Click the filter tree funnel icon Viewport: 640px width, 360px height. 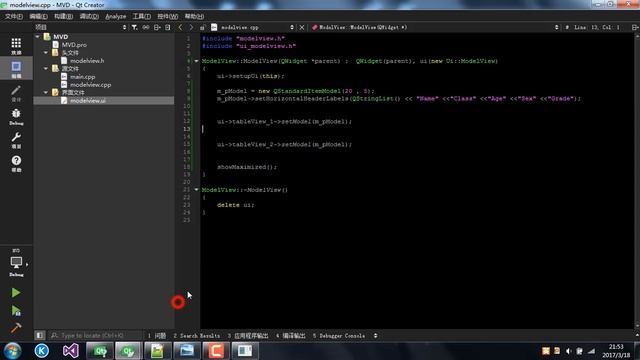[x=134, y=27]
